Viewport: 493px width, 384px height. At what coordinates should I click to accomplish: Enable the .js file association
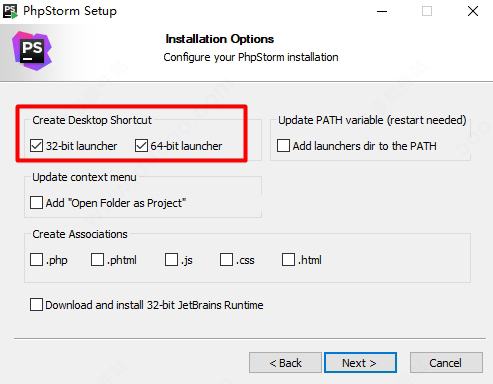coord(171,260)
